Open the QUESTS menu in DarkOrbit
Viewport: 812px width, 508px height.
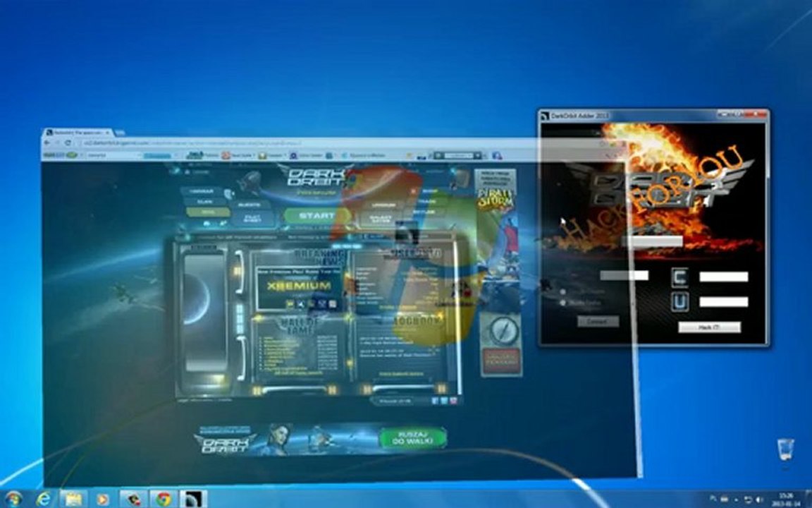(249, 205)
